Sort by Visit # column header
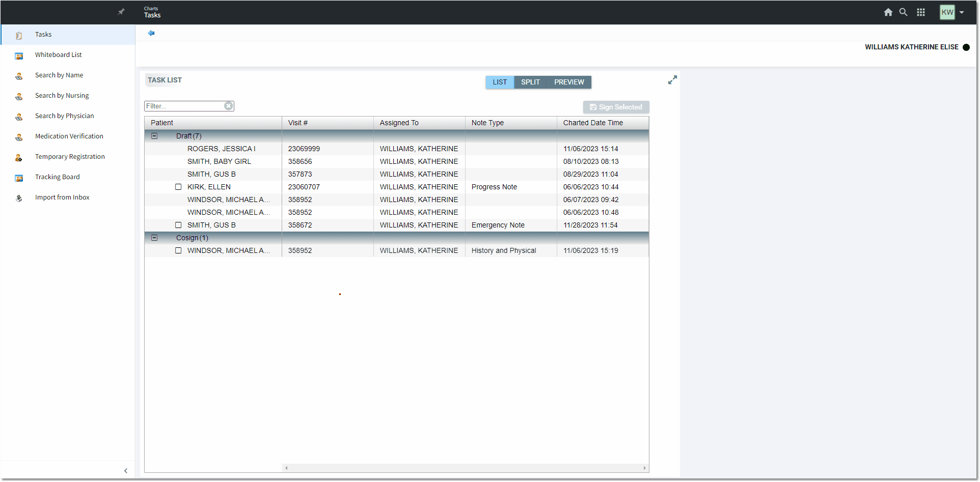Screen dimensions: 980x482 pyautogui.click(x=328, y=123)
